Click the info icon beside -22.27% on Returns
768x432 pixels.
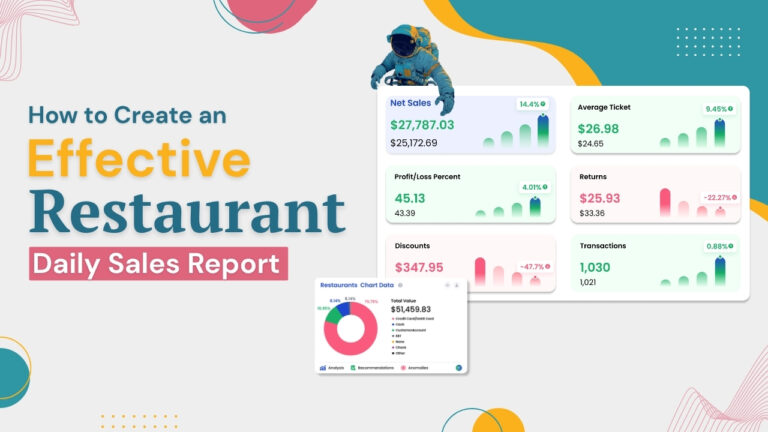coord(734,197)
